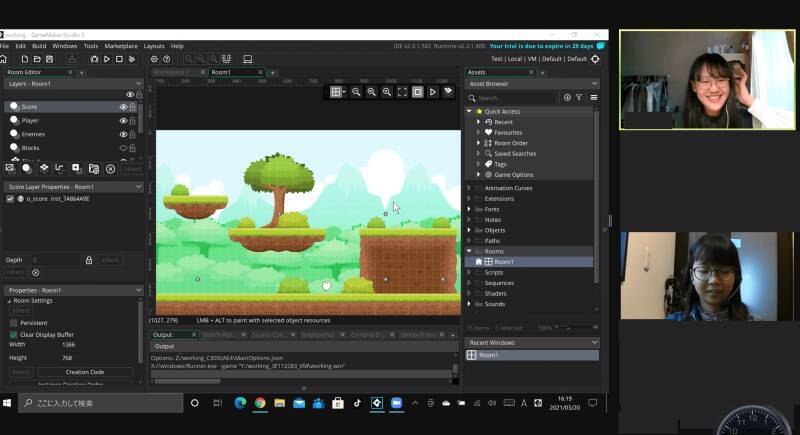Screen dimensions: 800x435
Task: Click the Start Page home icon
Action: tap(3, 59)
